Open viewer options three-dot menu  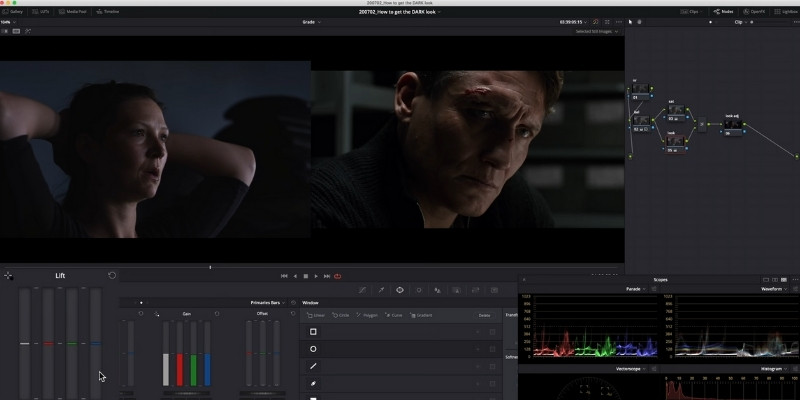tap(619, 22)
